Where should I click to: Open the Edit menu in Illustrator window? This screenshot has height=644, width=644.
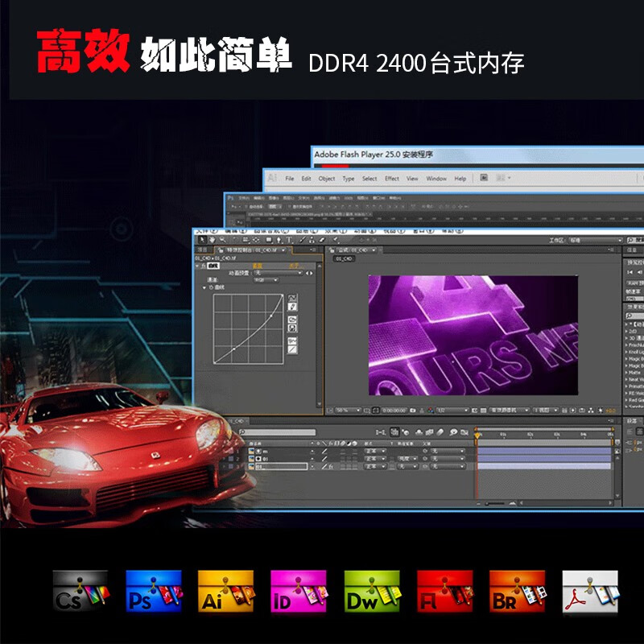point(307,178)
